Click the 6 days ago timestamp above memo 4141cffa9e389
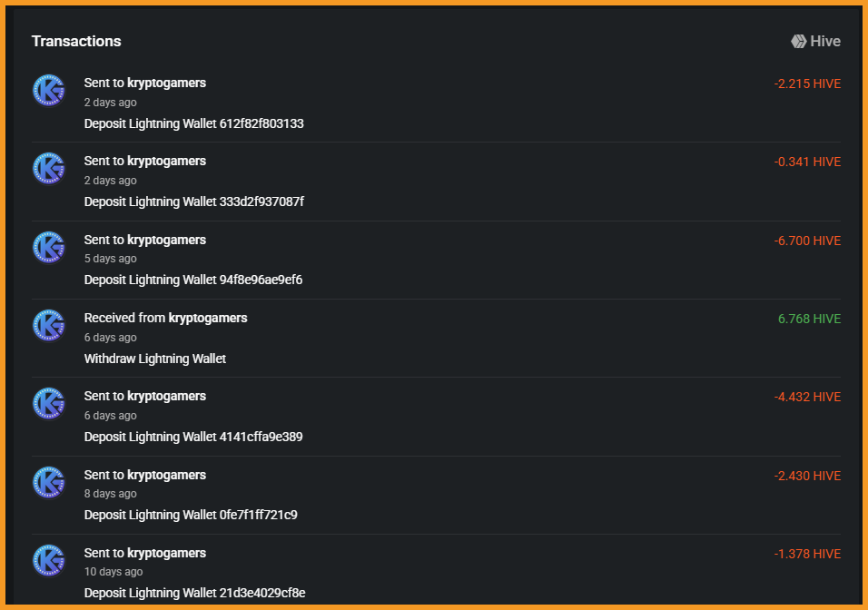This screenshot has height=610, width=868. click(110, 416)
